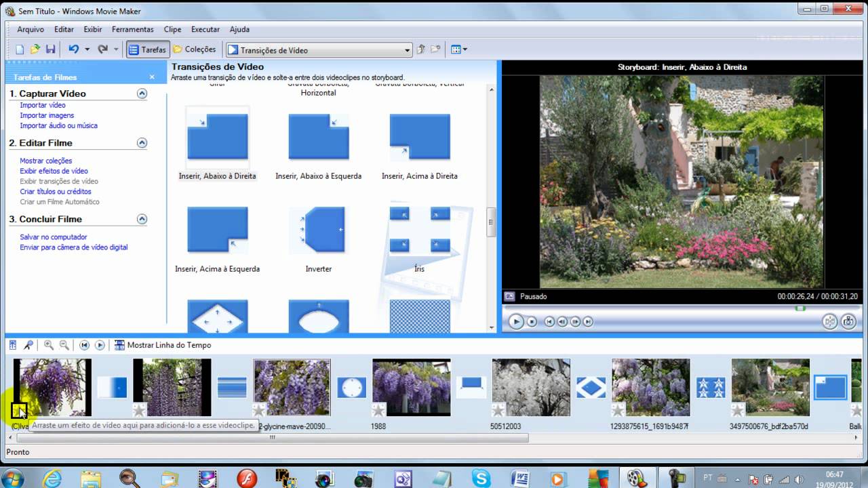Click Salvar no computador link
The width and height of the screenshot is (868, 488).
click(54, 237)
